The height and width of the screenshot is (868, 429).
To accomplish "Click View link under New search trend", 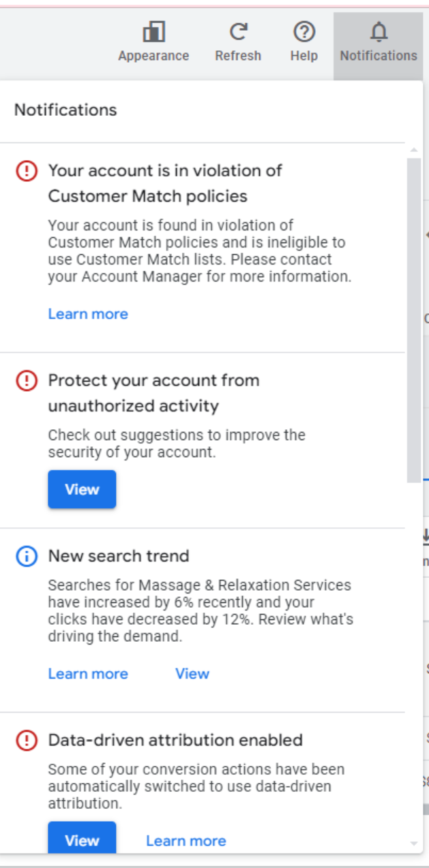I will click(x=192, y=674).
